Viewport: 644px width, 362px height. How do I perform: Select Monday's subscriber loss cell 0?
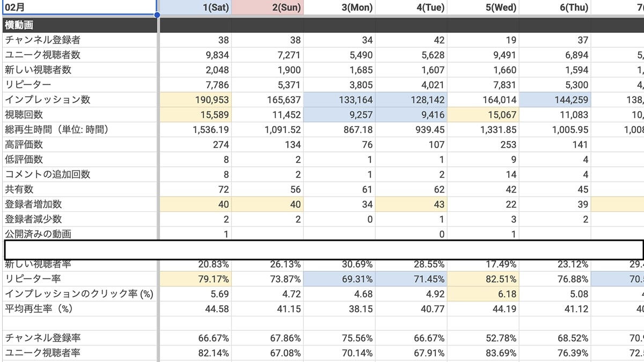[x=340, y=219]
